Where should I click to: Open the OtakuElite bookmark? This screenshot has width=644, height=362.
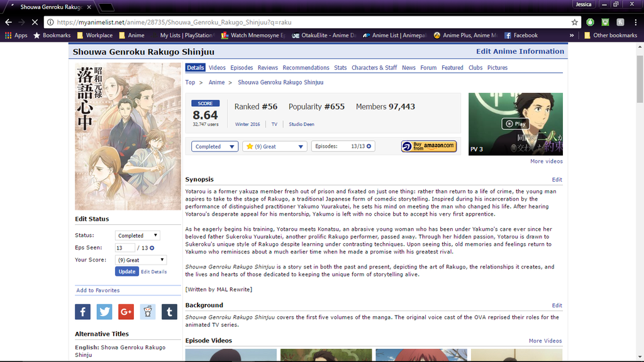[x=324, y=35]
